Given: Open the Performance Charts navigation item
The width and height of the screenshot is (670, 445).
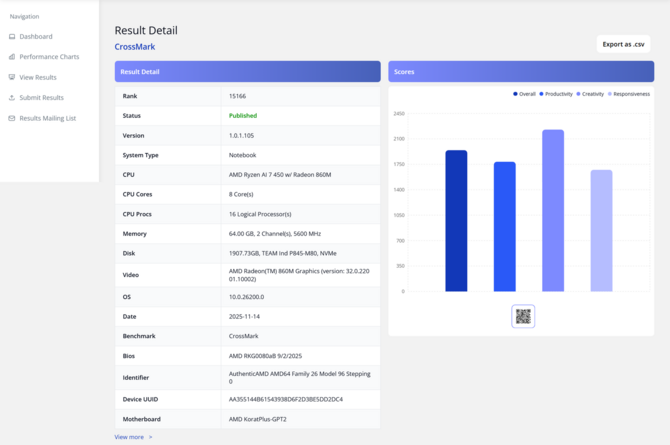Looking at the screenshot, I should (49, 57).
